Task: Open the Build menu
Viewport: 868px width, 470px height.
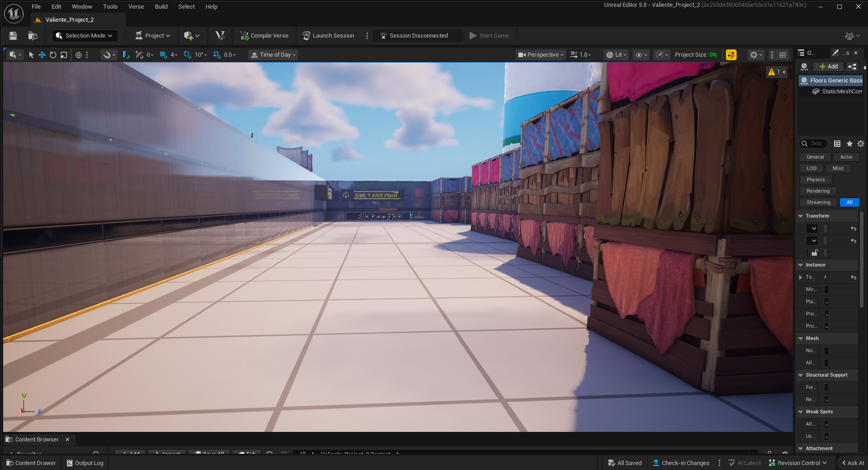Action: [x=161, y=6]
